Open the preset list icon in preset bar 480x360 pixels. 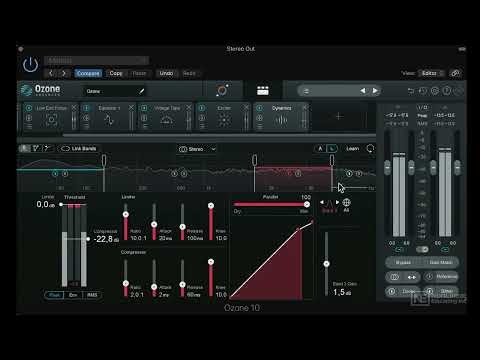(x=306, y=91)
